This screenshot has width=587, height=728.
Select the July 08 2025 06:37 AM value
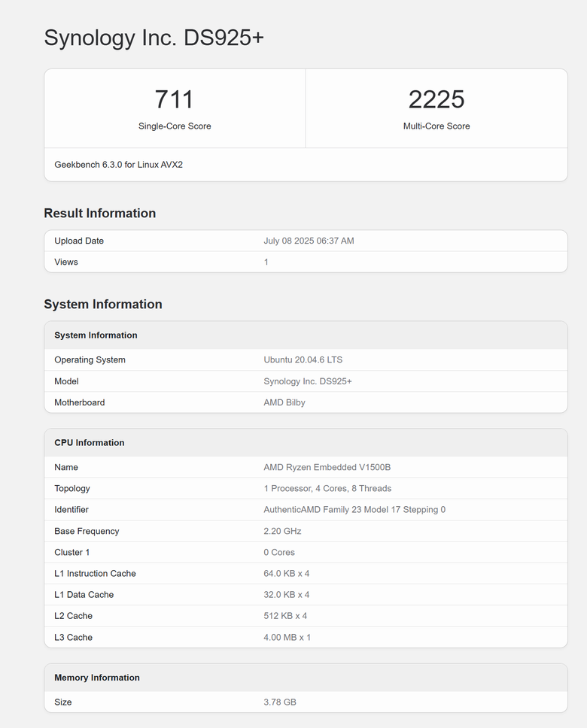(x=309, y=241)
